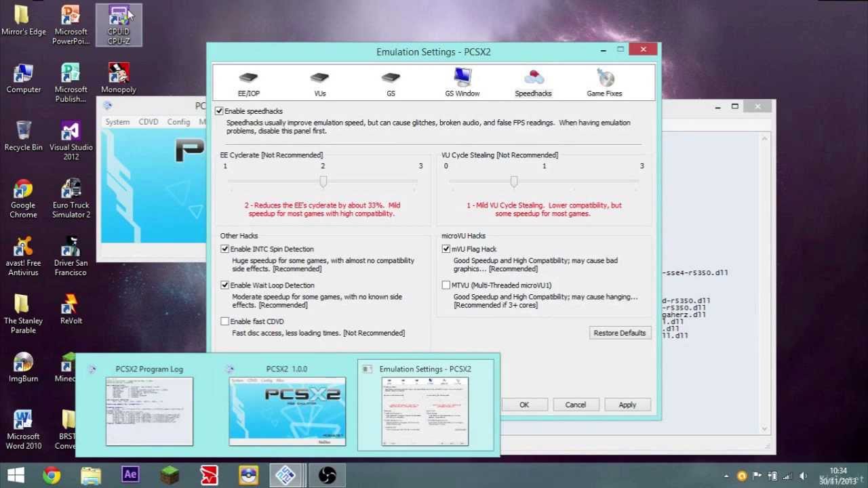
Task: Click the Recycle Bin icon
Action: click(24, 136)
